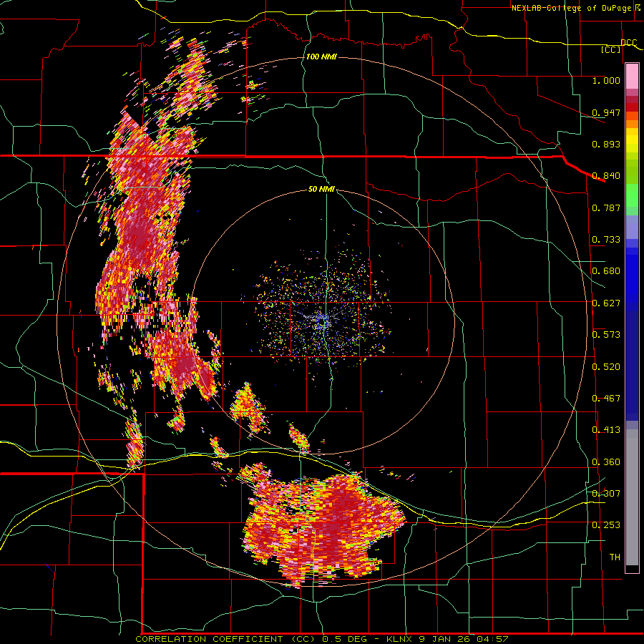This screenshot has width=644, height=644.
Task: Click the 100 NMI range ring label
Action: click(x=321, y=57)
